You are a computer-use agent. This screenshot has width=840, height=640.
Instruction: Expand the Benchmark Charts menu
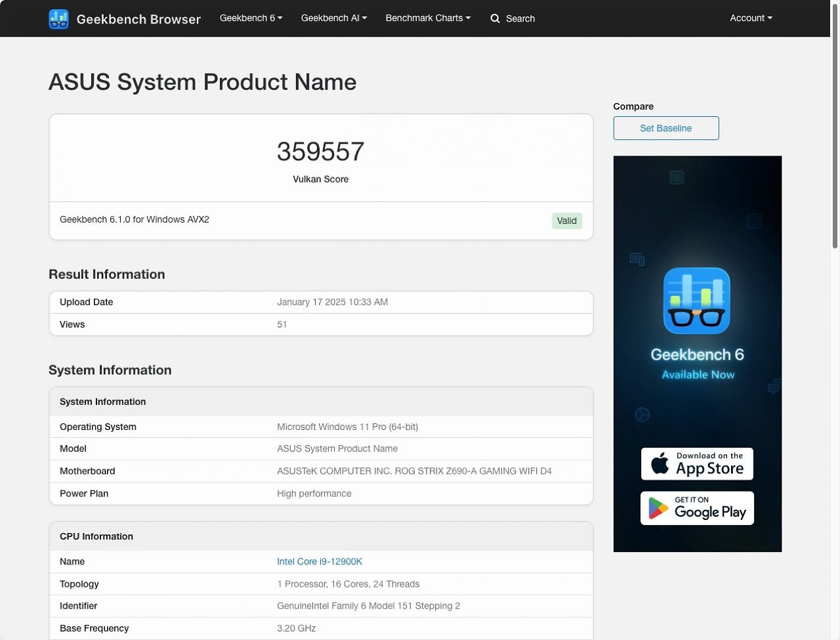pyautogui.click(x=428, y=18)
